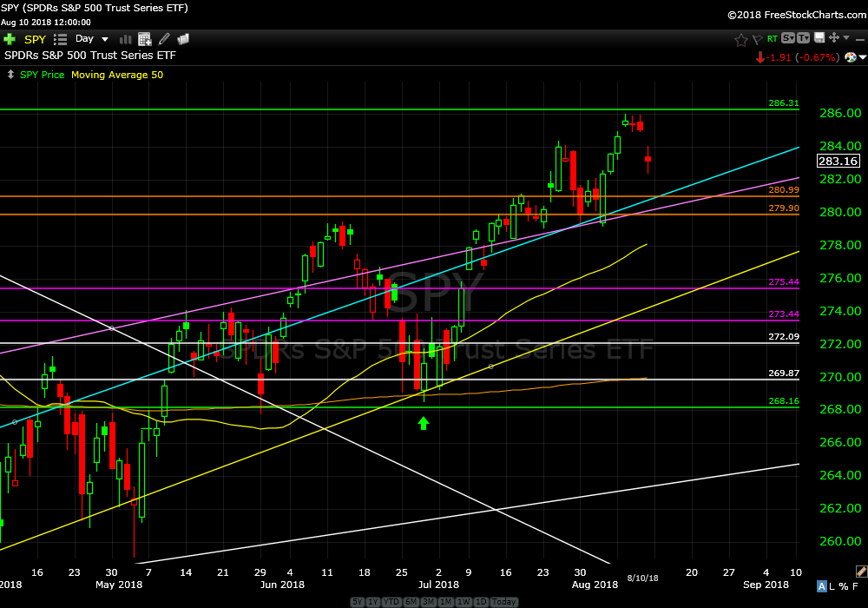This screenshot has height=608, width=868.
Task: Open the Day timeframe dropdown
Action: 92,39
